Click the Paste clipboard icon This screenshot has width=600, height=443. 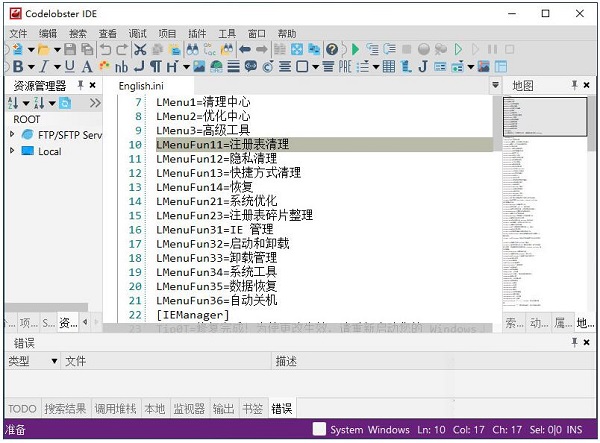click(x=174, y=49)
